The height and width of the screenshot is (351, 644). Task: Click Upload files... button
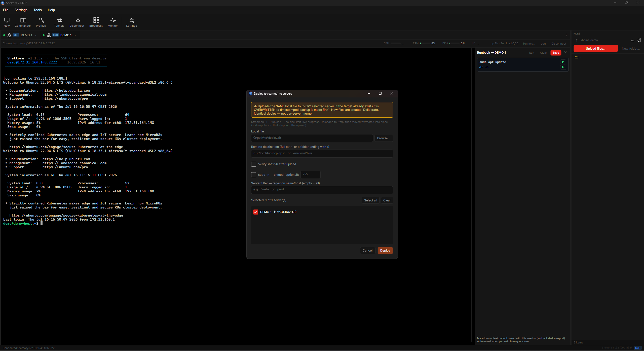point(595,49)
